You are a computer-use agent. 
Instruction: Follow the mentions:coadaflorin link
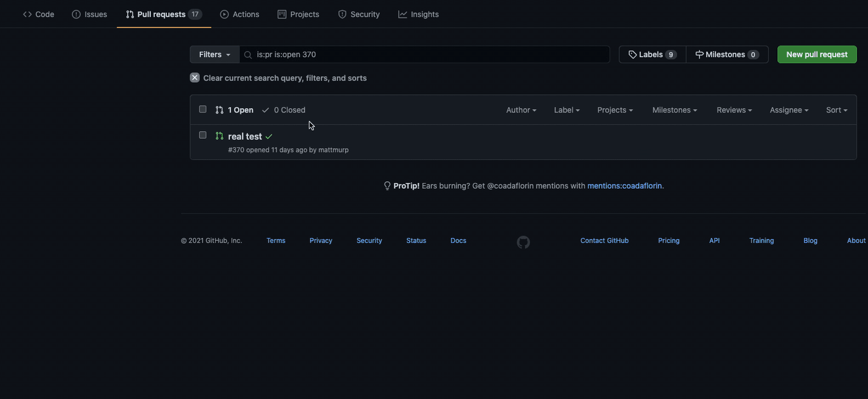tap(624, 186)
